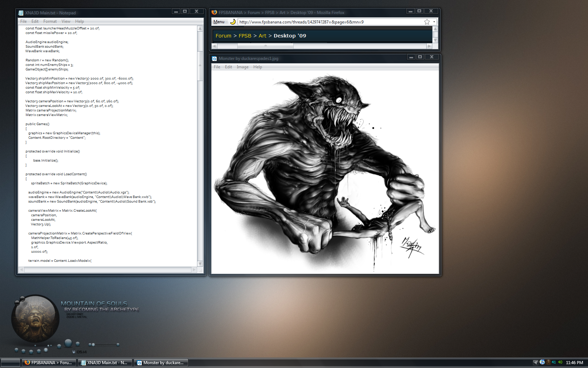Click the previous-track orb left of the play orb
The height and width of the screenshot is (368, 588).
click(x=59, y=346)
